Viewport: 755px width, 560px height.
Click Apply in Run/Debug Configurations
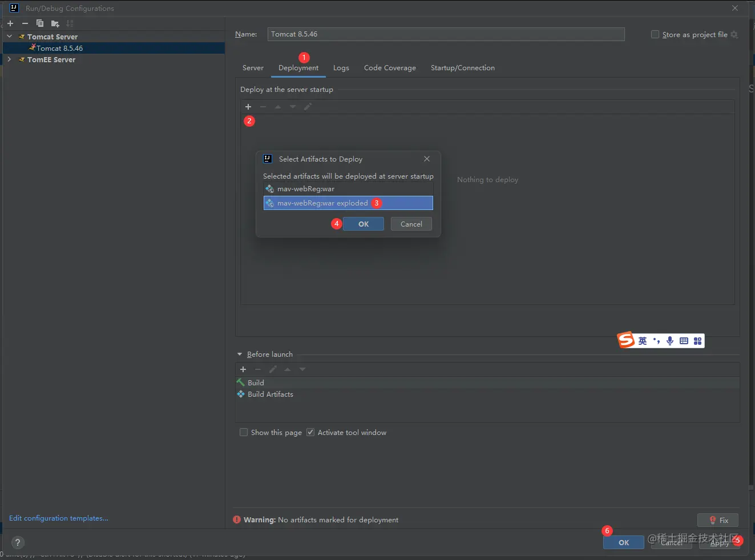720,542
